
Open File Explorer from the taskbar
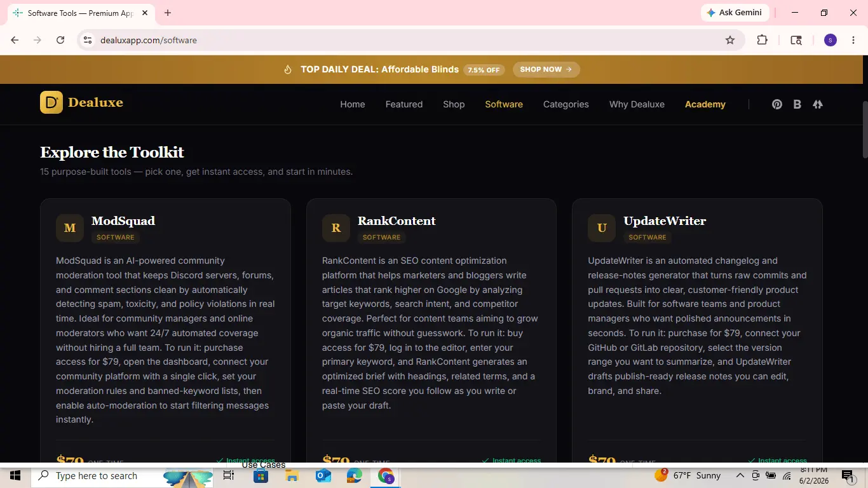pos(292,475)
